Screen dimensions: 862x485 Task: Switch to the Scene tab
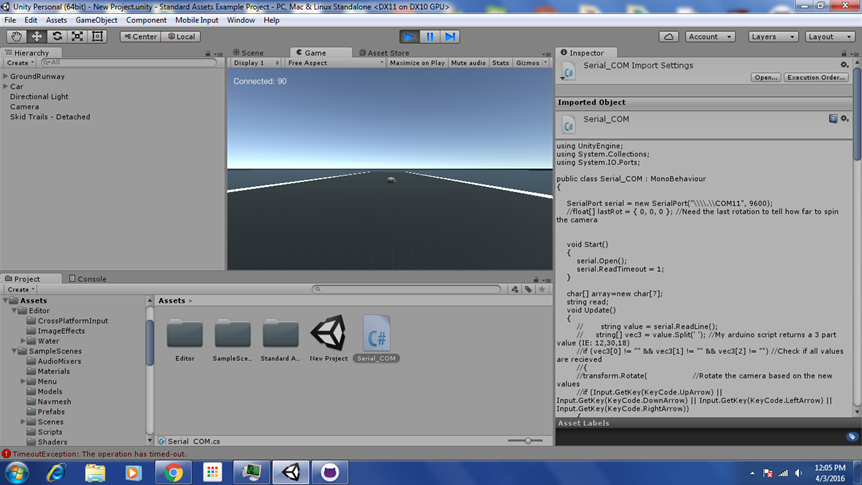coord(248,53)
